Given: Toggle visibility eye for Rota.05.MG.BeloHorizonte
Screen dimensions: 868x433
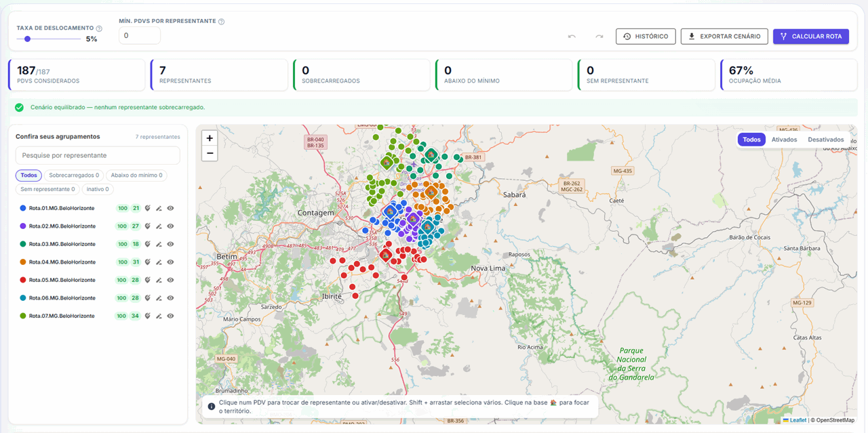Looking at the screenshot, I should click(170, 281).
